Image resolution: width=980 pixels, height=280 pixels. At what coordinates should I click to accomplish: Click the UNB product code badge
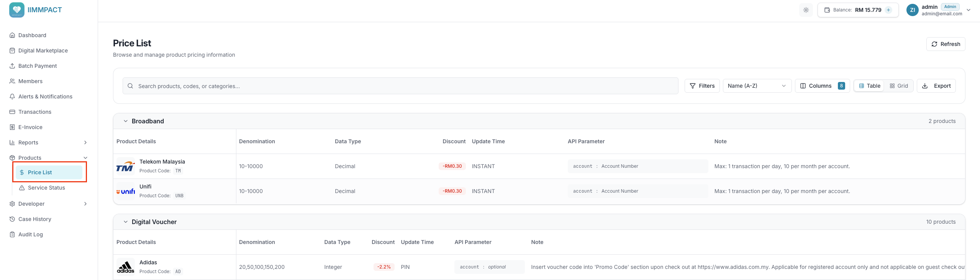point(179,196)
